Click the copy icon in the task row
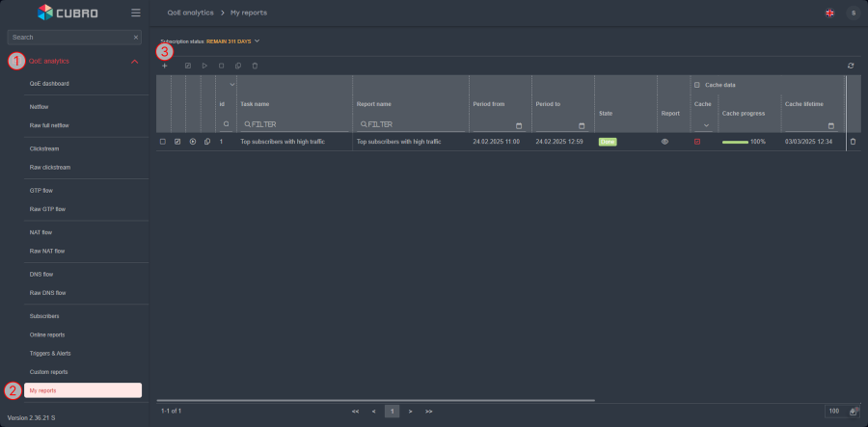 coord(207,142)
